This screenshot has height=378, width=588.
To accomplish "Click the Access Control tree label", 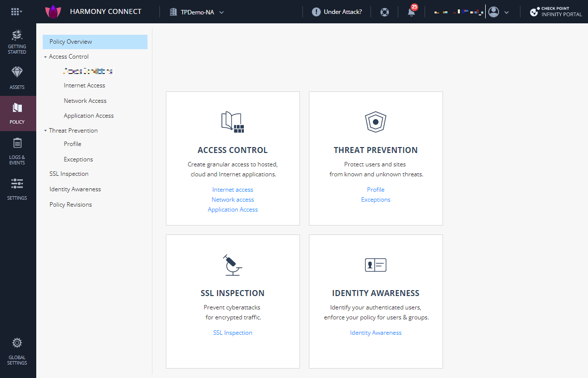I will click(69, 57).
